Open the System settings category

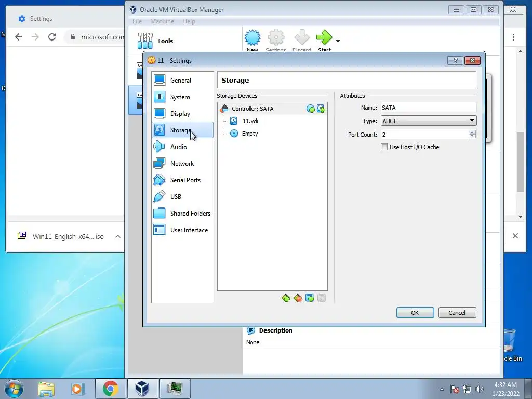pyautogui.click(x=182, y=97)
